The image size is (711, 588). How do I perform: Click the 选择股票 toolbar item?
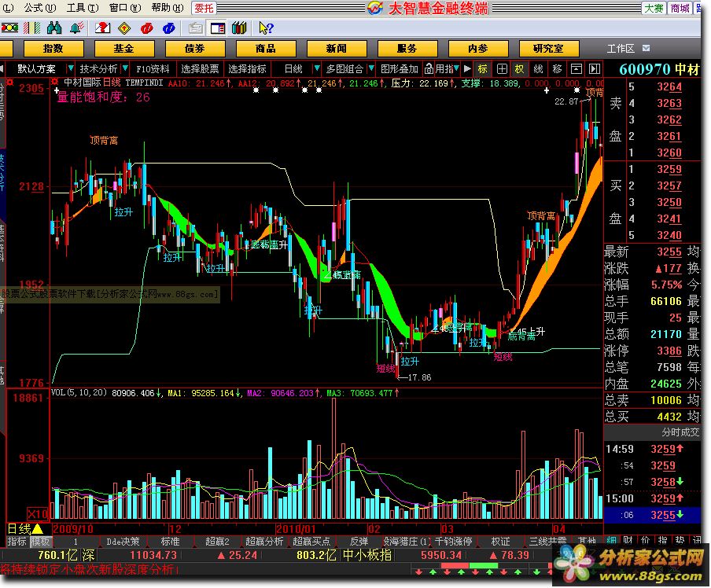200,69
